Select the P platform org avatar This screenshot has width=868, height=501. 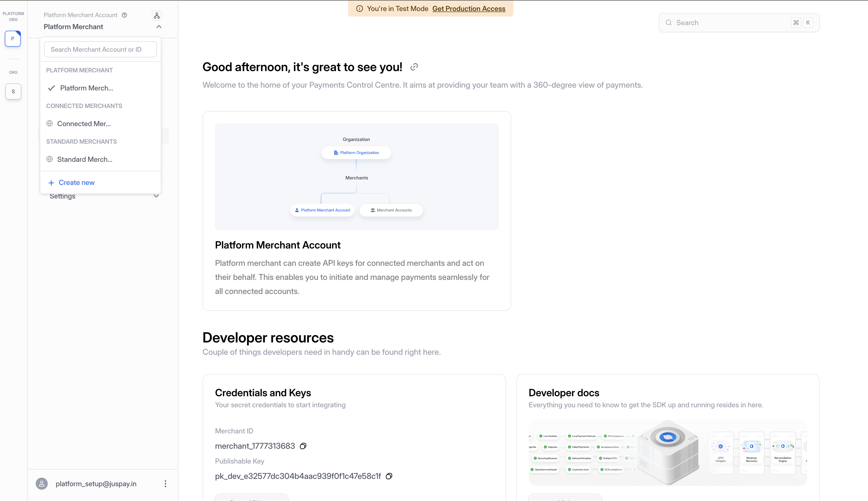[13, 39]
